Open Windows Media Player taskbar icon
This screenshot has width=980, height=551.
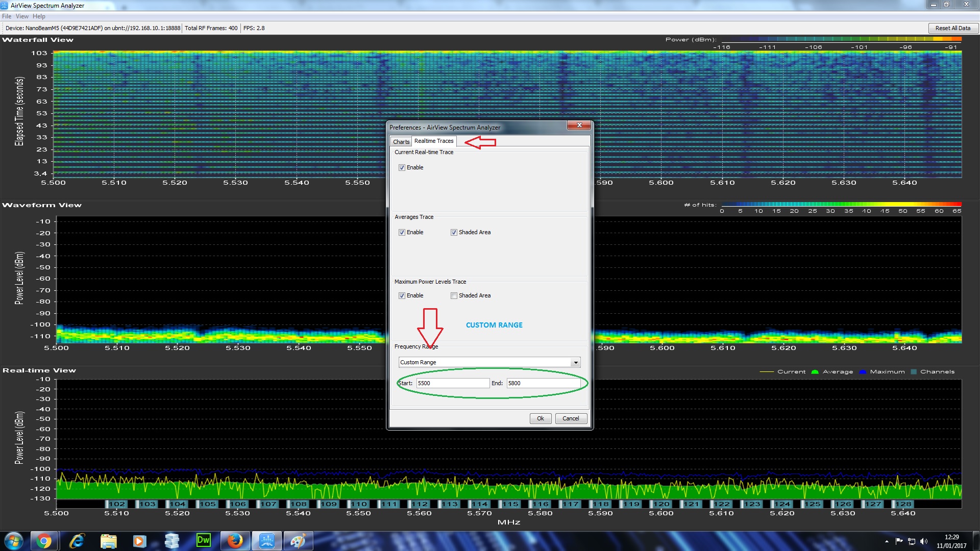(139, 541)
